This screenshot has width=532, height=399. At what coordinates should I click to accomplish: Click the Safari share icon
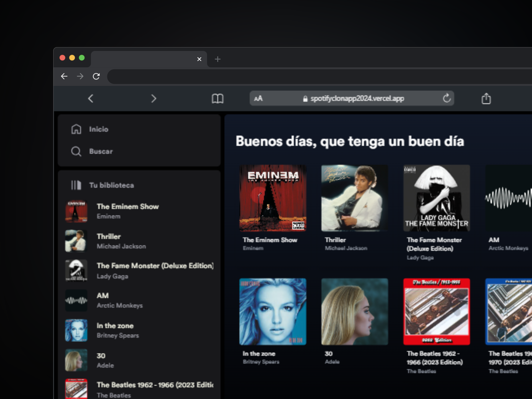click(486, 98)
